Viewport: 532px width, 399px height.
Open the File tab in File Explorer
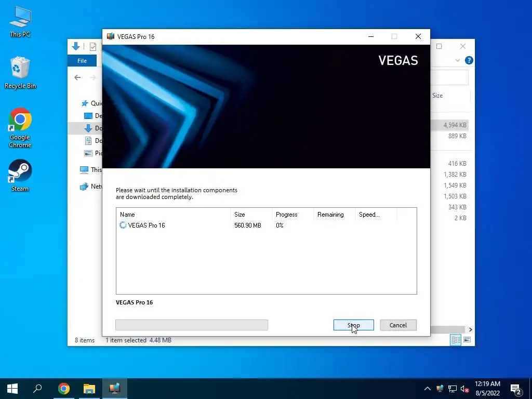[82, 61]
